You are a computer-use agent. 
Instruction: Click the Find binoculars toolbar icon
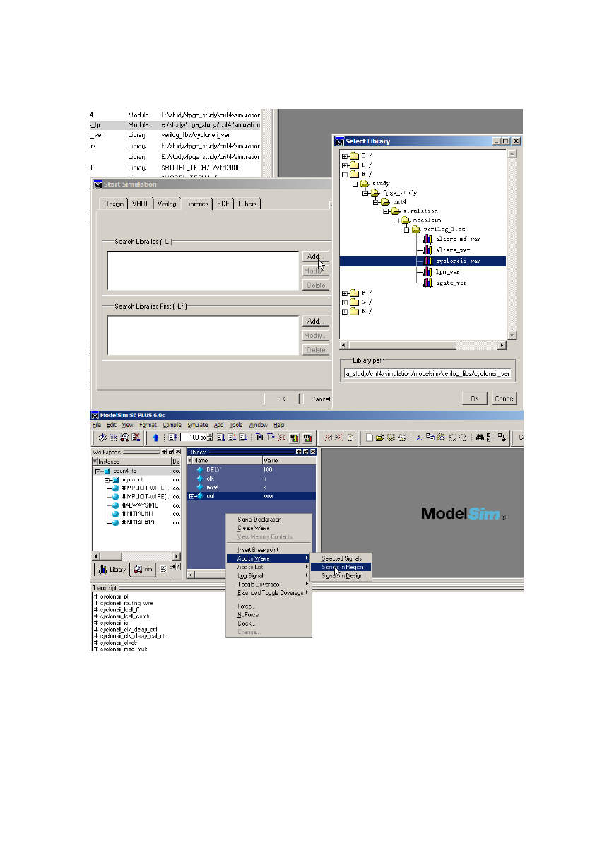coord(480,438)
